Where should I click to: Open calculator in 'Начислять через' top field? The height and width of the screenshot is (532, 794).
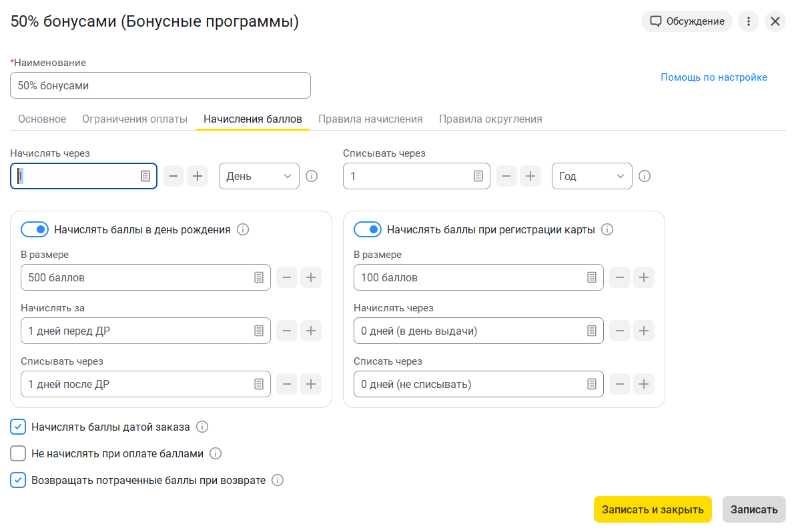(145, 176)
